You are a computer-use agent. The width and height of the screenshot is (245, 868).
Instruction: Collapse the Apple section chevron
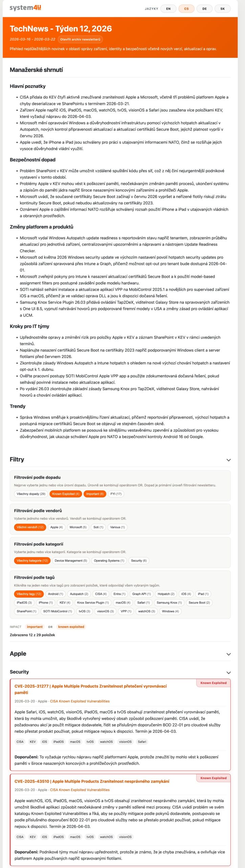tap(228, 654)
